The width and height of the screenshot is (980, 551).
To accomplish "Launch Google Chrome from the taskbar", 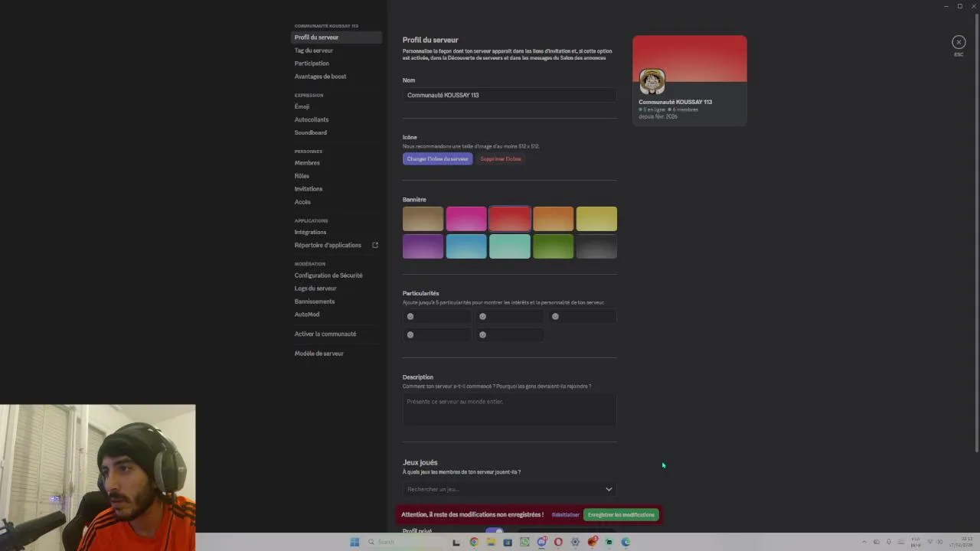I will [x=474, y=542].
